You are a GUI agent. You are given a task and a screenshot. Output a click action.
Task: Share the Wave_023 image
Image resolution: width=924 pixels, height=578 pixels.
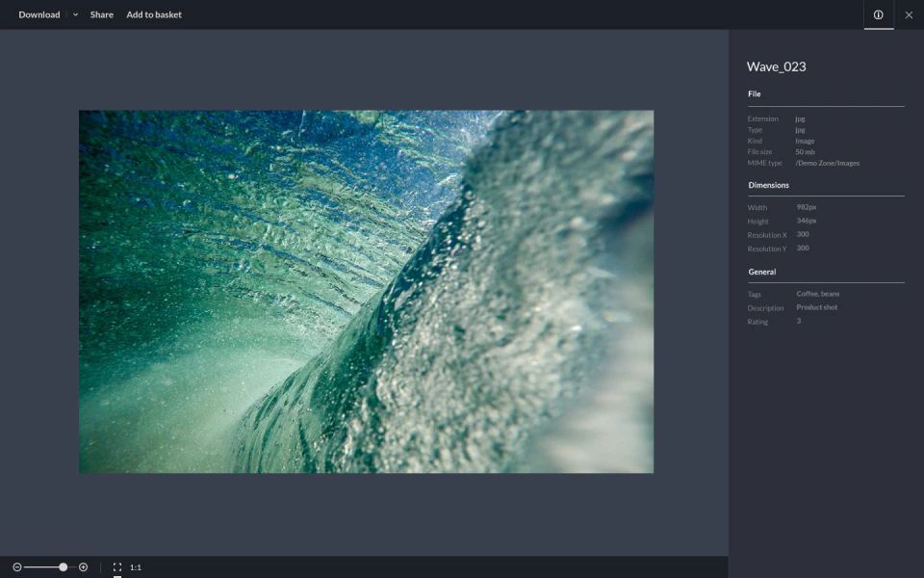(101, 14)
